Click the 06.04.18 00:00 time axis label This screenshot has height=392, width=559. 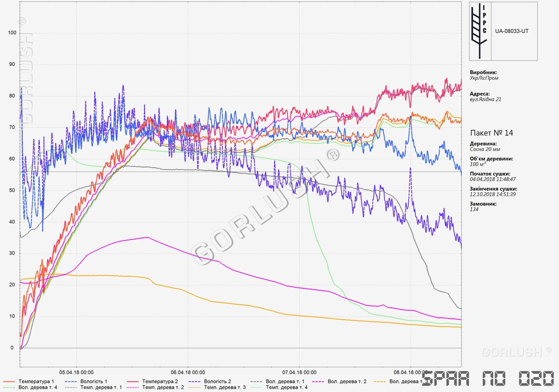click(188, 372)
